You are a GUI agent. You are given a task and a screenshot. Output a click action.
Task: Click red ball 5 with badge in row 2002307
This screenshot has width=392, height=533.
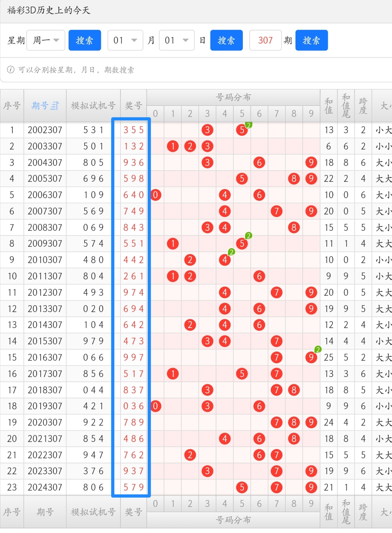click(242, 130)
